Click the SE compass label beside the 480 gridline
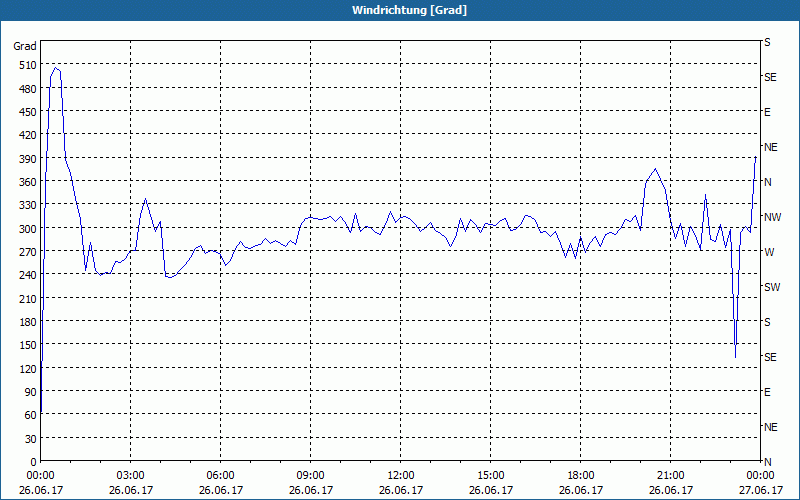Image resolution: width=800 pixels, height=500 pixels. (x=770, y=78)
